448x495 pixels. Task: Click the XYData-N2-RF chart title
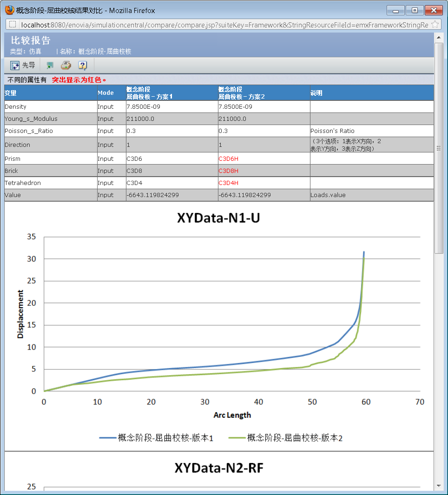219,468
